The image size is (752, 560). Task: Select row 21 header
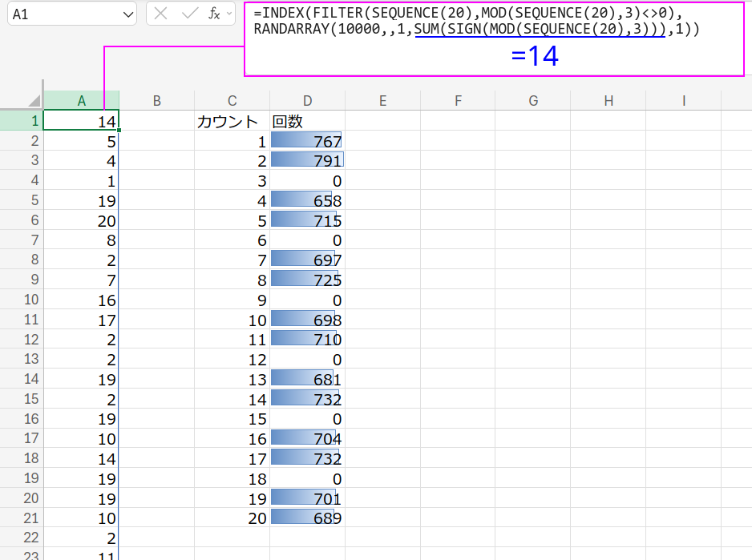click(21, 518)
